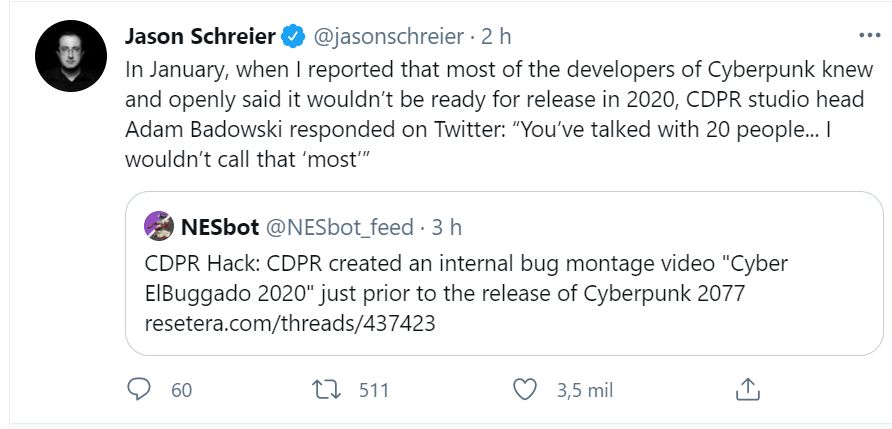The image size is (892, 429).
Task: Like the tweet with the heart icon
Action: 524,389
